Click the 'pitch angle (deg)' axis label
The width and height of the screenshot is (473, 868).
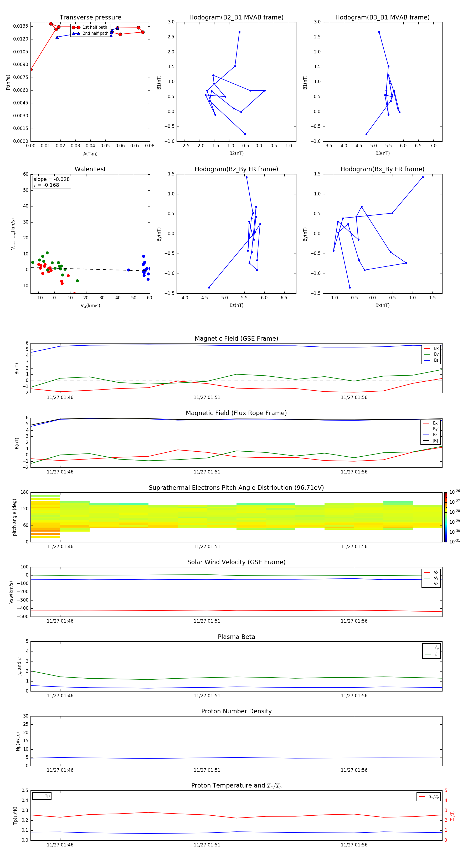coord(14,517)
